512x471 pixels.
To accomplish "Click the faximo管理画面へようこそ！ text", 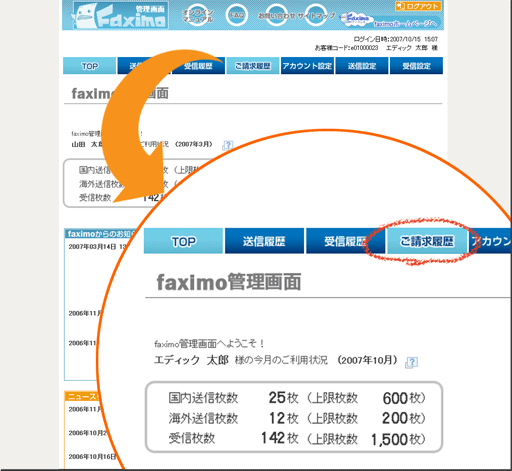I will tap(210, 343).
